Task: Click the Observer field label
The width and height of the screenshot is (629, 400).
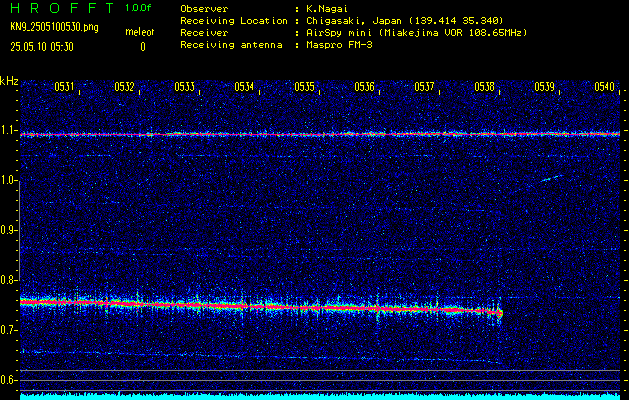Action: pyautogui.click(x=204, y=9)
